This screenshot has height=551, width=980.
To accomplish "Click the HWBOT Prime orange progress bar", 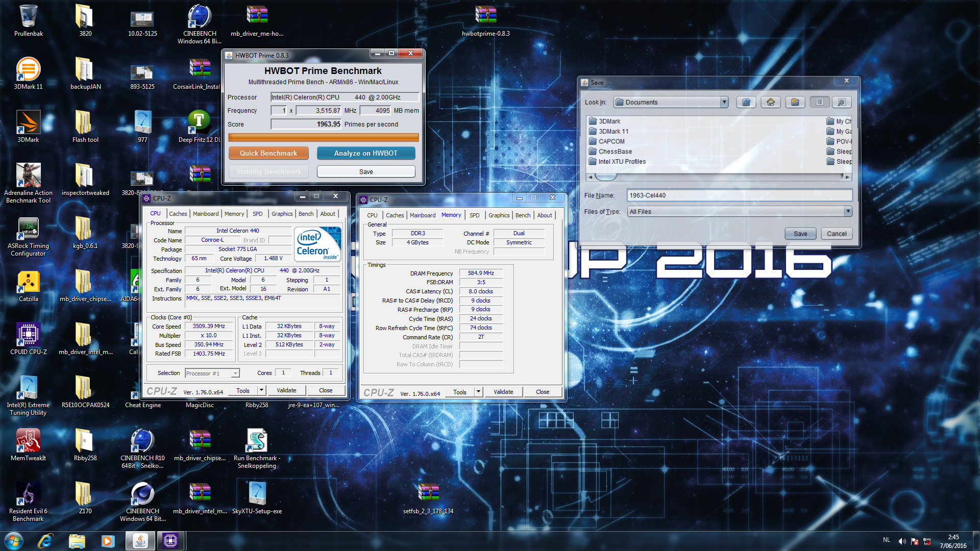I will pos(323,137).
